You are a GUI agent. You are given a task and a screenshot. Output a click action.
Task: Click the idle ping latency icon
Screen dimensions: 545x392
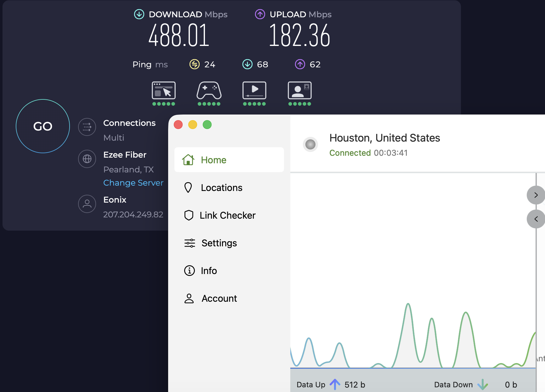pyautogui.click(x=194, y=64)
